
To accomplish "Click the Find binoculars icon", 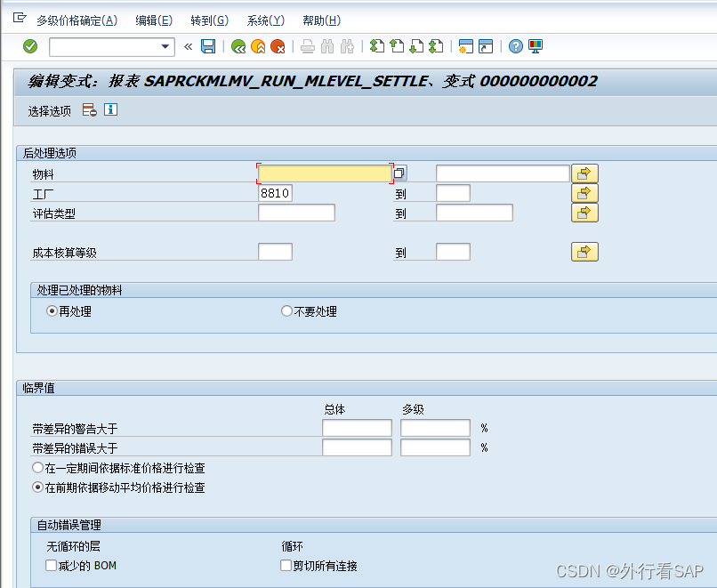I will click(x=327, y=46).
